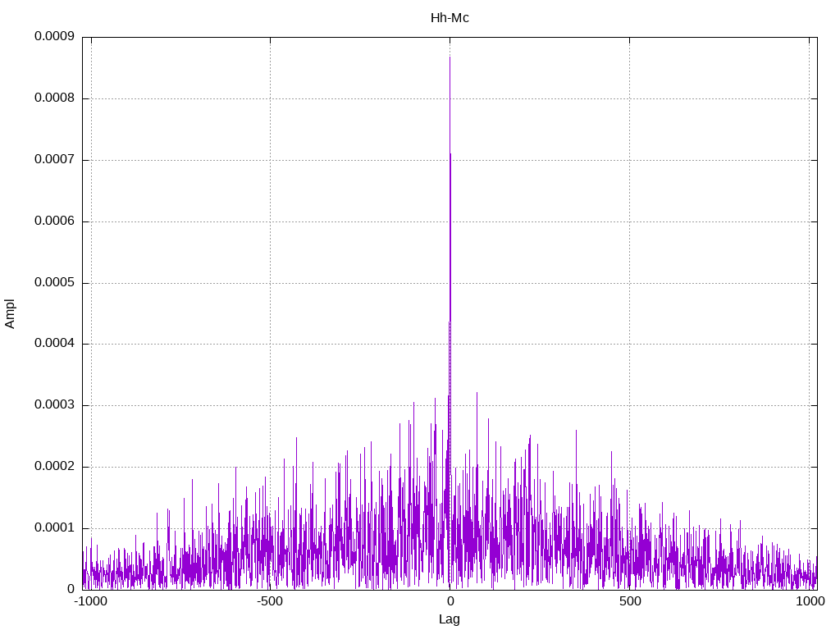This screenshot has height=630, width=840.
Task: Click the "Lag" x-axis label
Action: (450, 619)
